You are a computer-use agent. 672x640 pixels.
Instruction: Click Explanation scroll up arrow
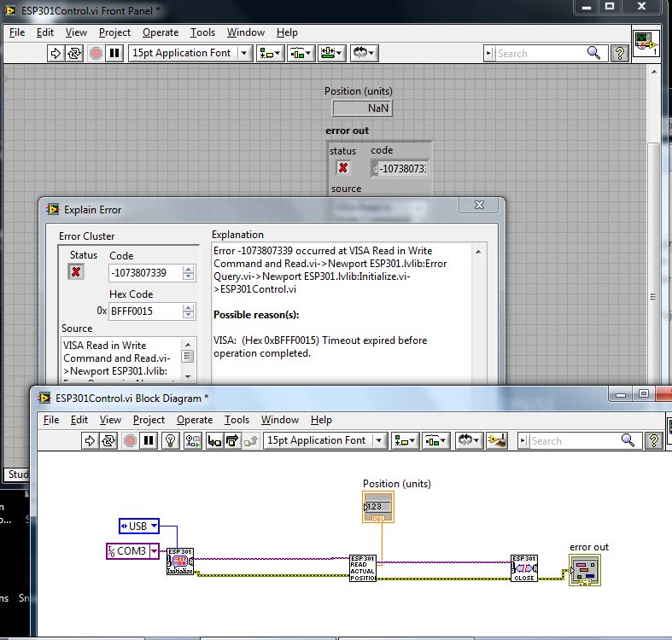click(478, 252)
